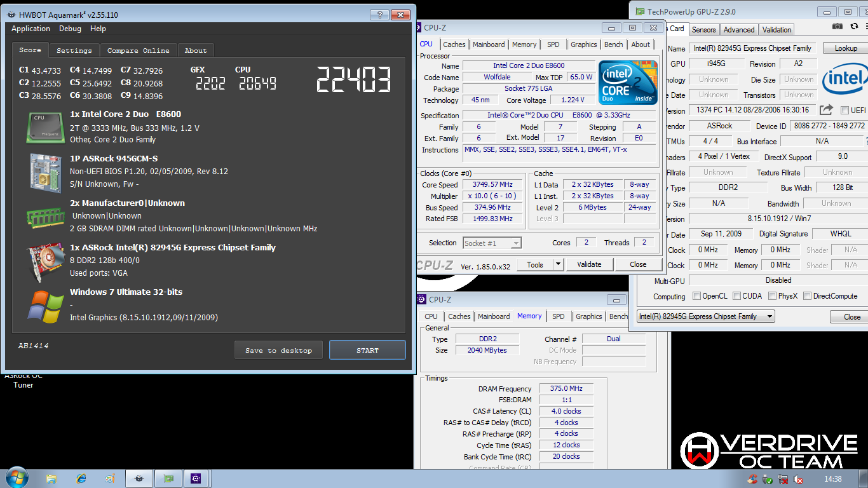Image resolution: width=868 pixels, height=488 pixels.
Task: Switch to CPU-Z taskbar button
Action: point(197,478)
